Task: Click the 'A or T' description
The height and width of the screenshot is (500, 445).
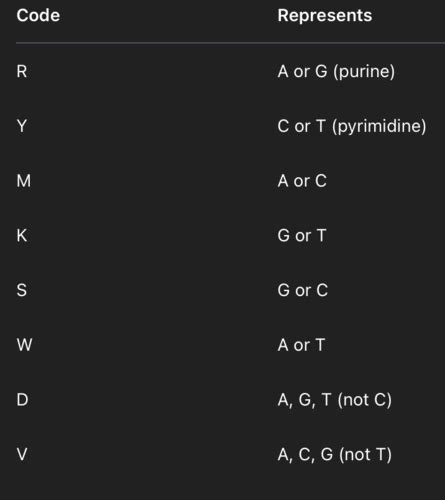Action: 301,345
